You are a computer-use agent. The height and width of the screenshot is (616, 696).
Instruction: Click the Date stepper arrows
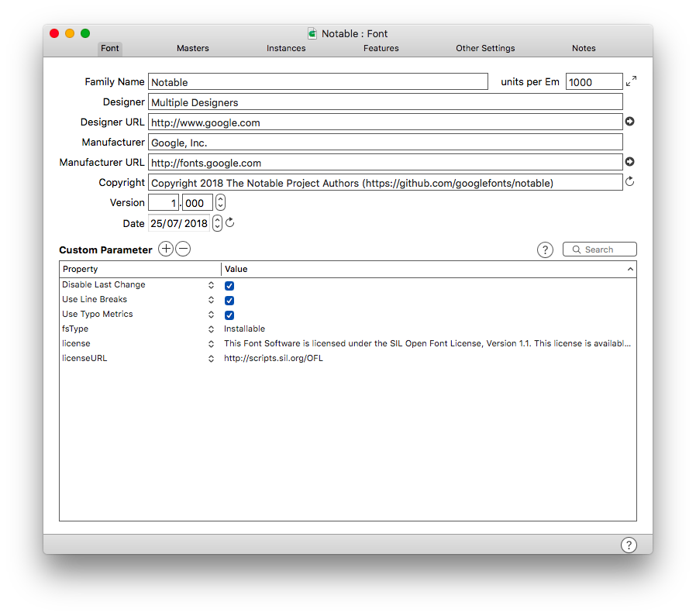coord(217,223)
